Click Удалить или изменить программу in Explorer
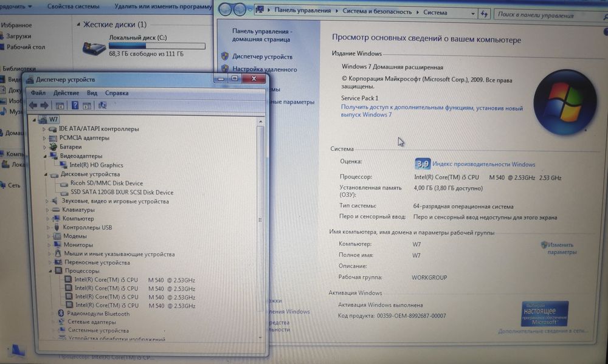The image size is (608, 364). point(163,7)
